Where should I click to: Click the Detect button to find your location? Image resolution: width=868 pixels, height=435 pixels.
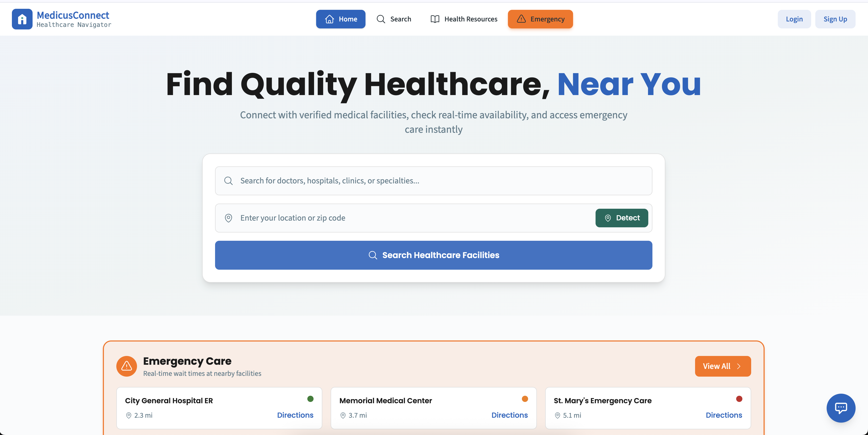tap(622, 218)
